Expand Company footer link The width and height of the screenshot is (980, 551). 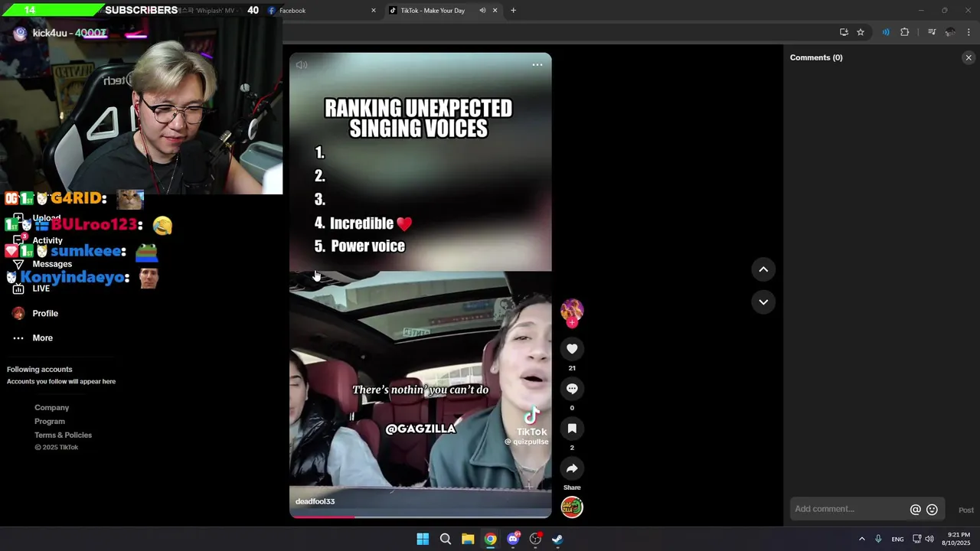pos(51,408)
